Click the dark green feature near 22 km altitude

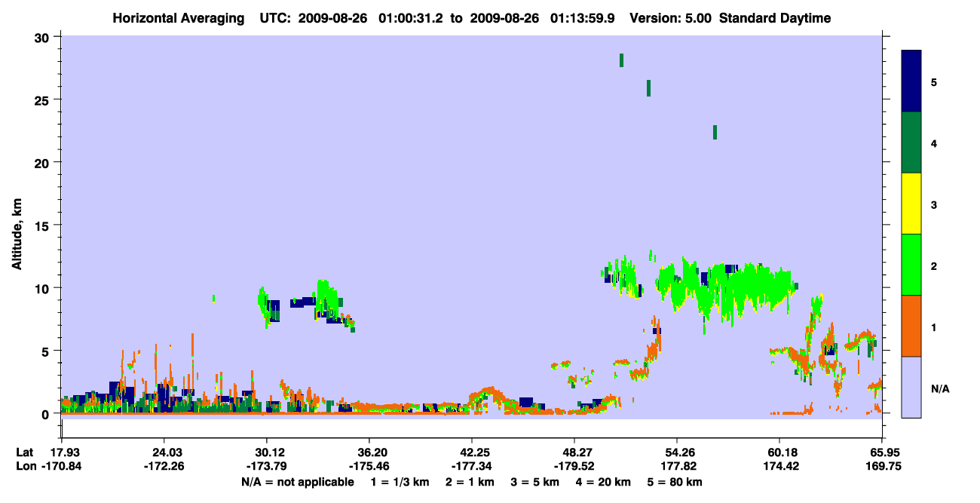click(x=715, y=133)
